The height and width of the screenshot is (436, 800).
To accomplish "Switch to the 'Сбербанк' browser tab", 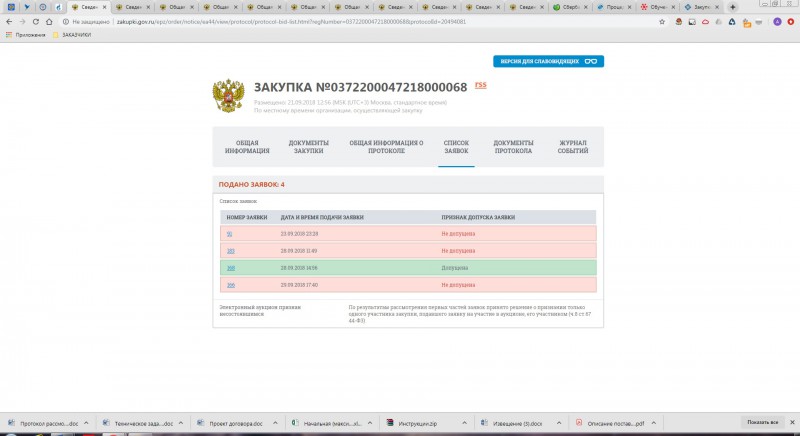I will 569,7.
